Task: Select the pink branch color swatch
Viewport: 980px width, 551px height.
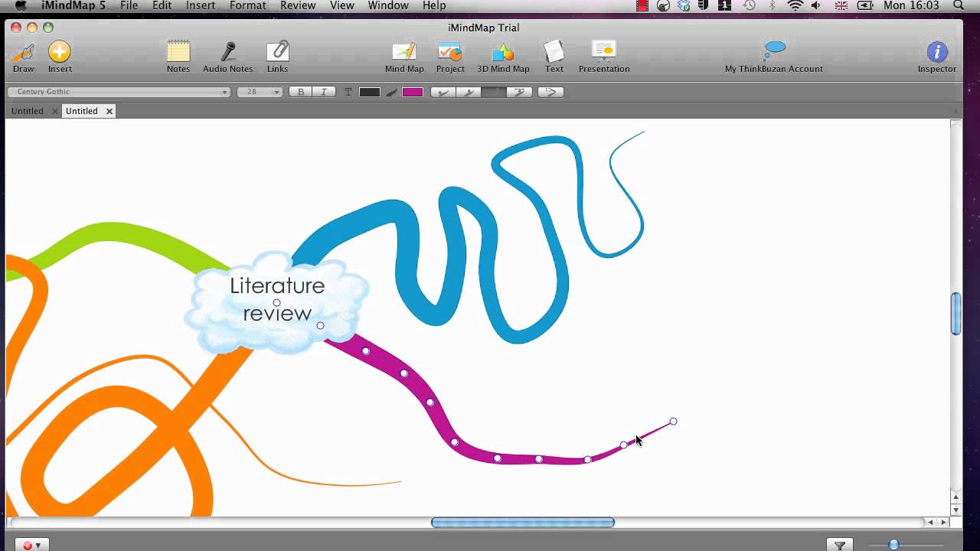Action: pyautogui.click(x=413, y=91)
